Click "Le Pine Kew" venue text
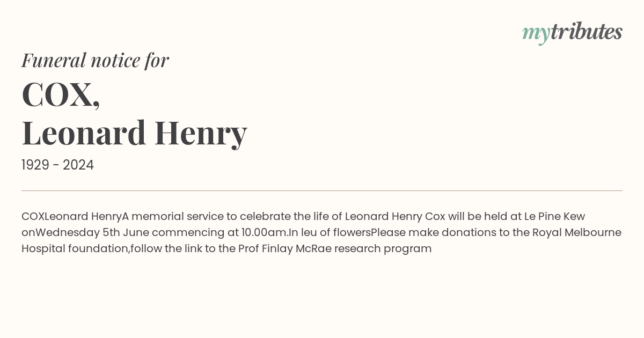 554,216
